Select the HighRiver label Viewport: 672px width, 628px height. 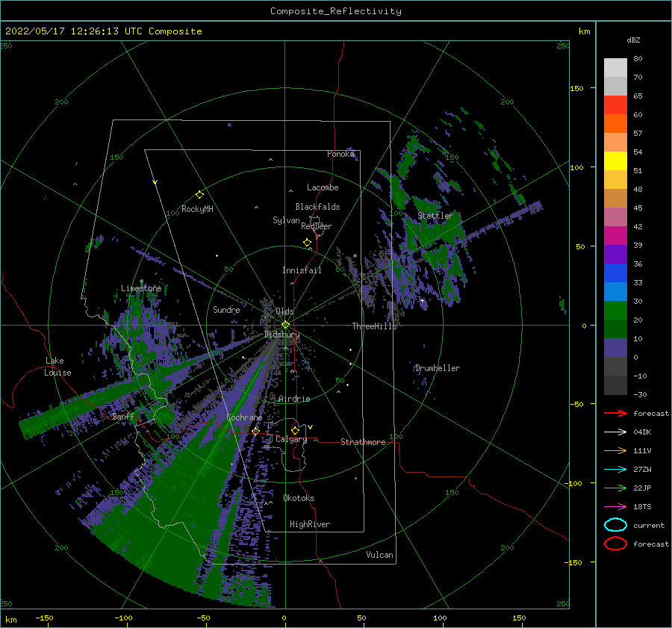pos(309,524)
